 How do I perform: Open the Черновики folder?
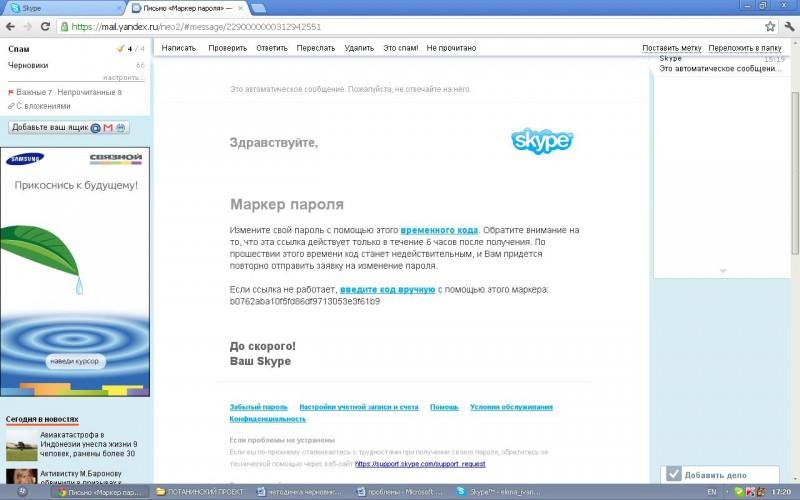(28, 65)
